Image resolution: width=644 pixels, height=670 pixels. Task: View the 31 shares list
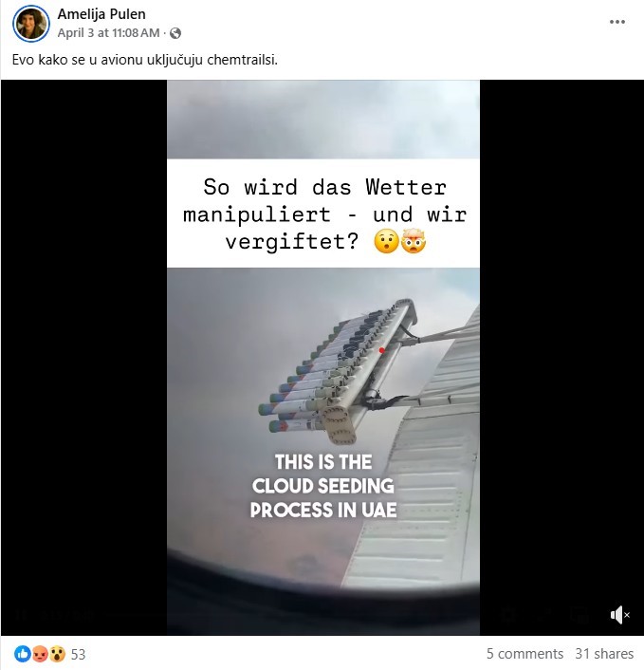point(604,654)
